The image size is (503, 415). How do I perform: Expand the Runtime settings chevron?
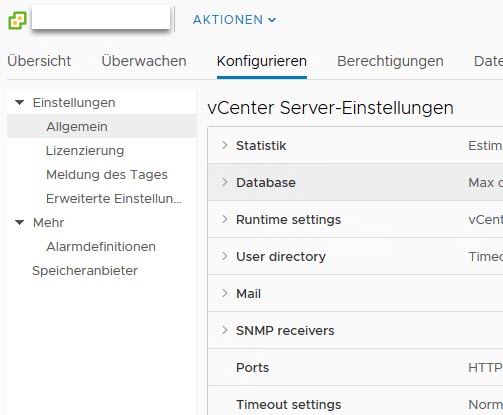(x=225, y=219)
